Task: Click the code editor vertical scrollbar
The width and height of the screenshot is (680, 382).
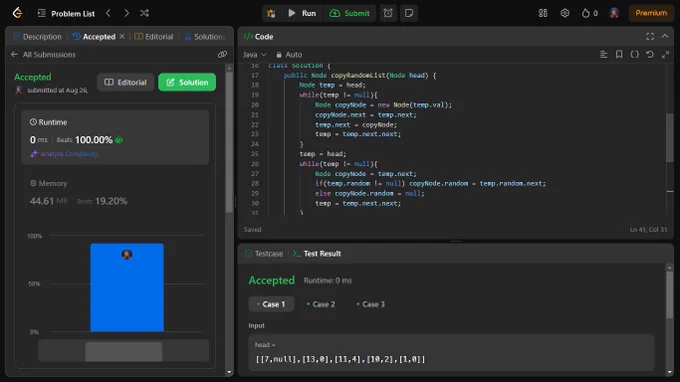Action: click(670, 137)
